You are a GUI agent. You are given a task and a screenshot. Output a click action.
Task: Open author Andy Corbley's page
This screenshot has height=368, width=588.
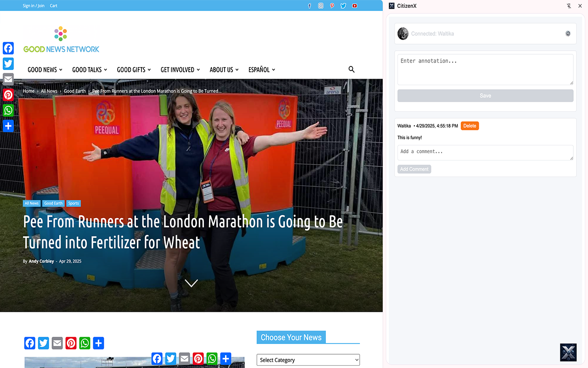pos(41,261)
